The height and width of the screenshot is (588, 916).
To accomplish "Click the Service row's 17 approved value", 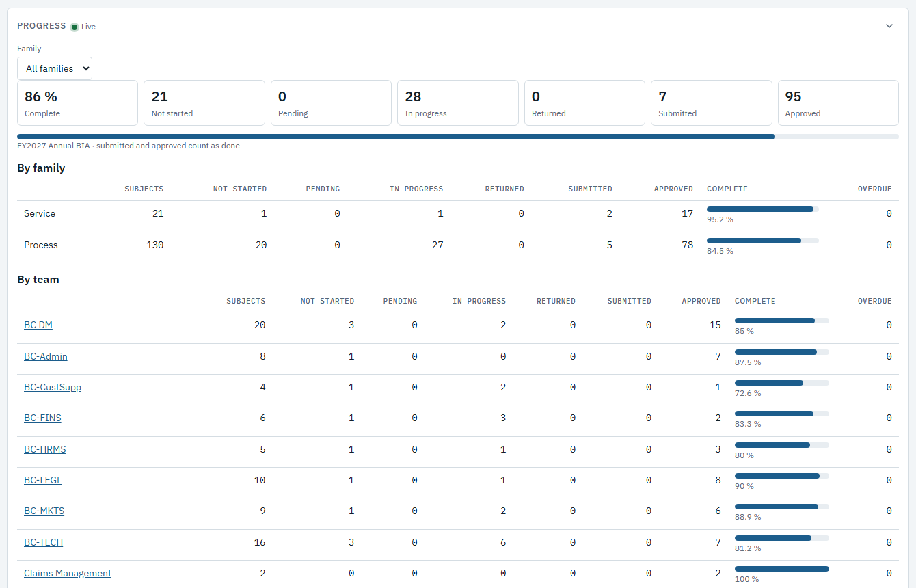I will pyautogui.click(x=687, y=213).
